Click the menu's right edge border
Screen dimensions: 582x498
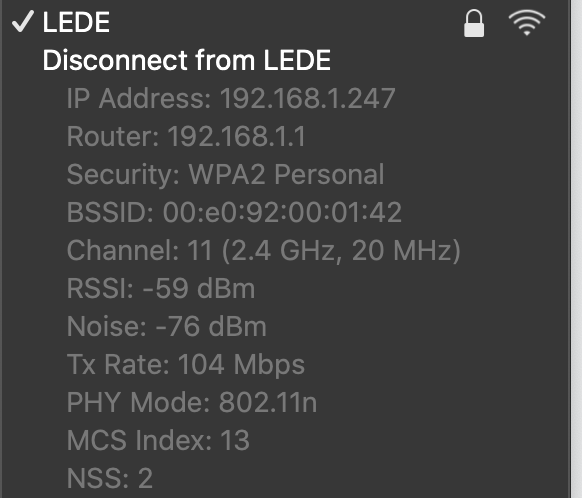(570, 249)
